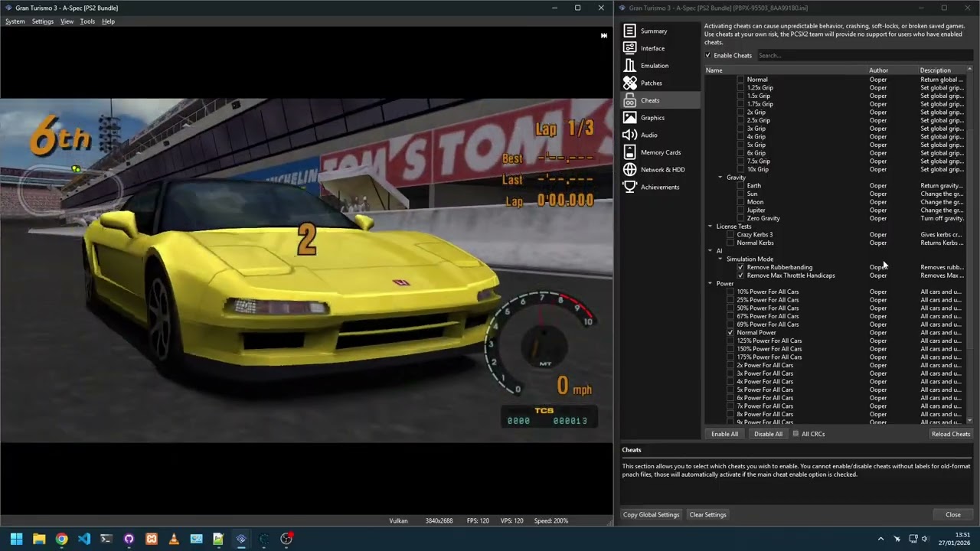Open the PCSX2 taskbar icon
The height and width of the screenshot is (551, 980).
(241, 539)
